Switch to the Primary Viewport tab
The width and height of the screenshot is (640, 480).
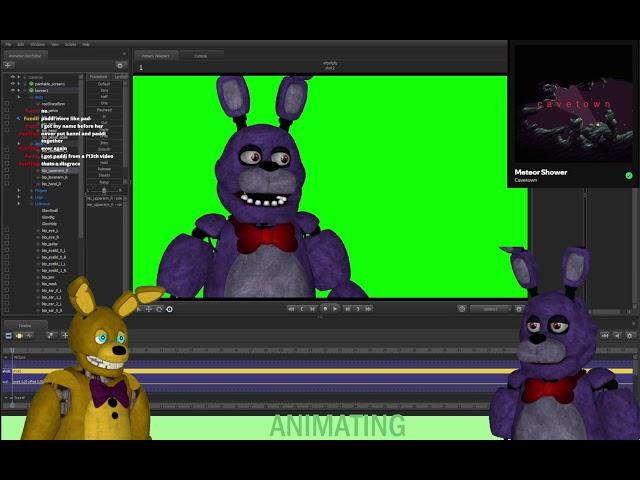click(156, 56)
